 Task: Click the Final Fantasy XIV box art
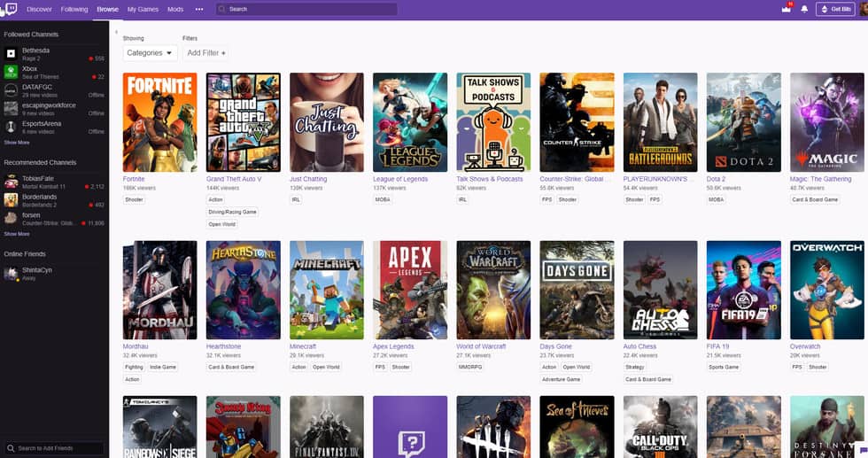(x=327, y=427)
